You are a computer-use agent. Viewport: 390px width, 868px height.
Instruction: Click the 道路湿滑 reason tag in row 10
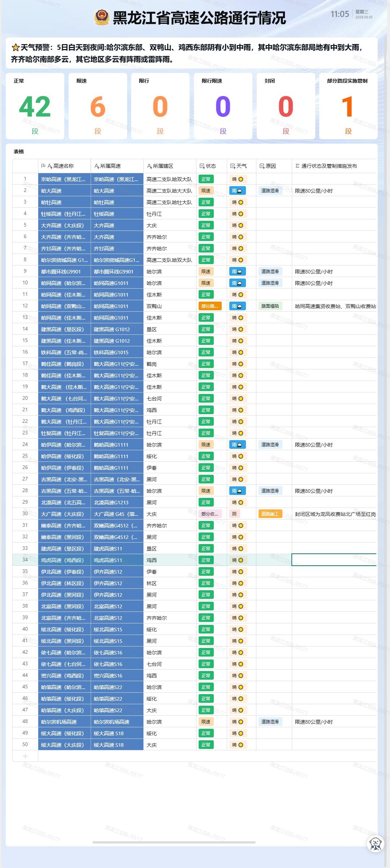click(x=270, y=283)
